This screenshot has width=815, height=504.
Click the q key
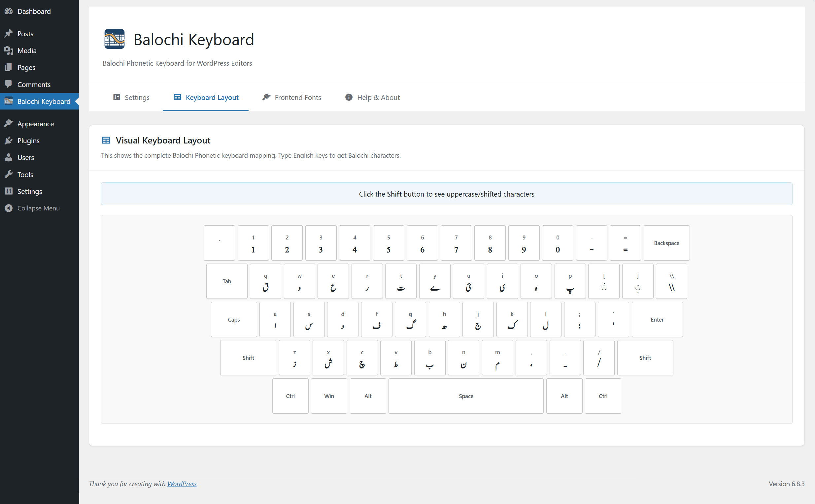point(265,281)
